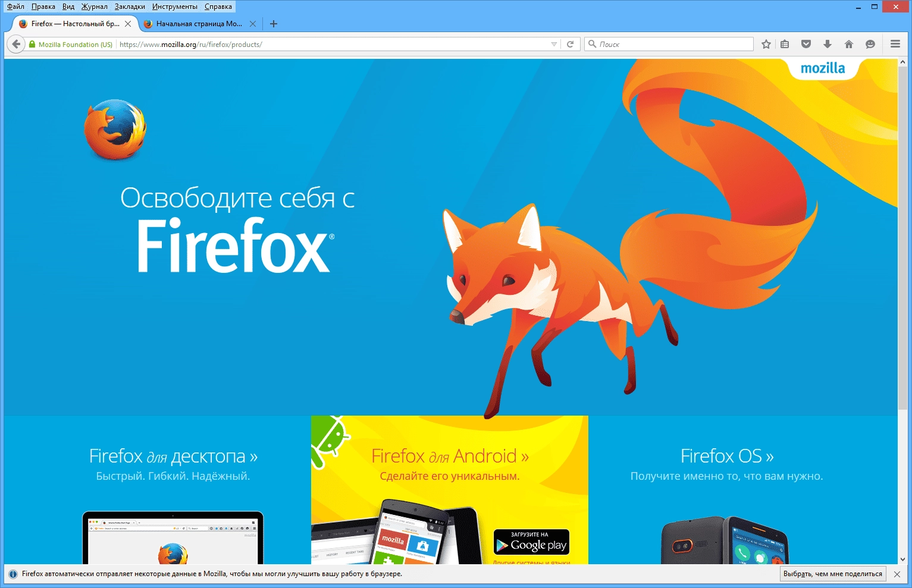Image resolution: width=912 pixels, height=588 pixels.
Task: Open Firefox для Android link
Action: click(x=450, y=456)
